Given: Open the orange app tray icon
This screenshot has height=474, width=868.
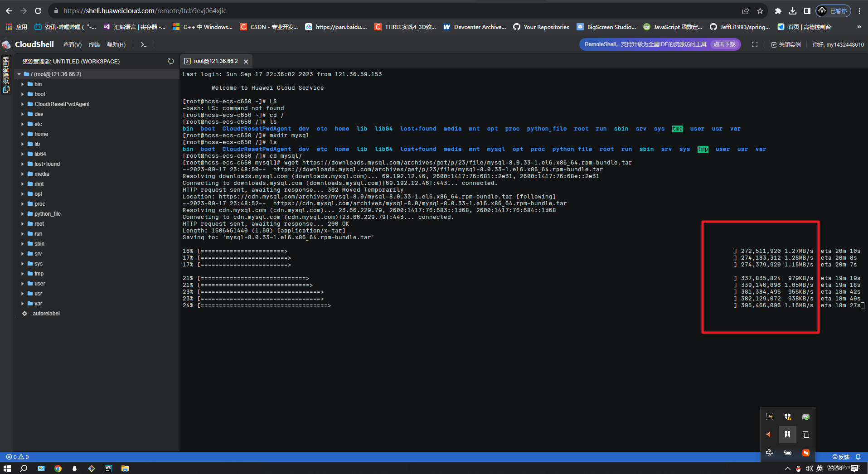Looking at the screenshot, I should click(x=806, y=453).
